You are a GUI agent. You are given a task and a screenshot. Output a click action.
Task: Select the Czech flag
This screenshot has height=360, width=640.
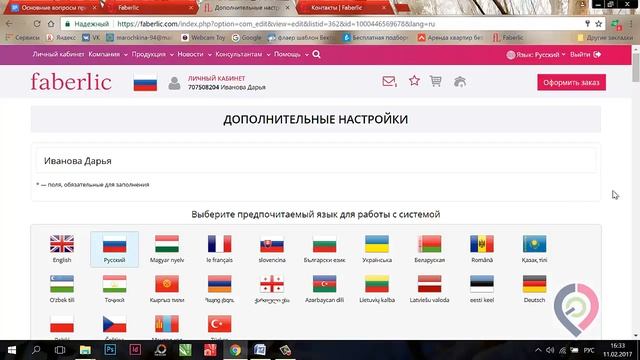coord(114,324)
